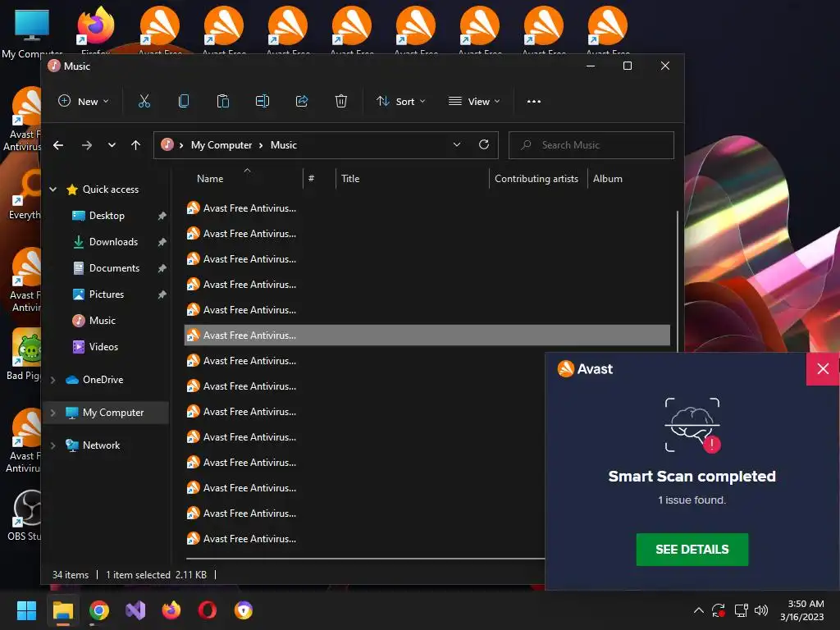Select Network in the navigation pane
Viewport: 840px width, 630px height.
(101, 445)
